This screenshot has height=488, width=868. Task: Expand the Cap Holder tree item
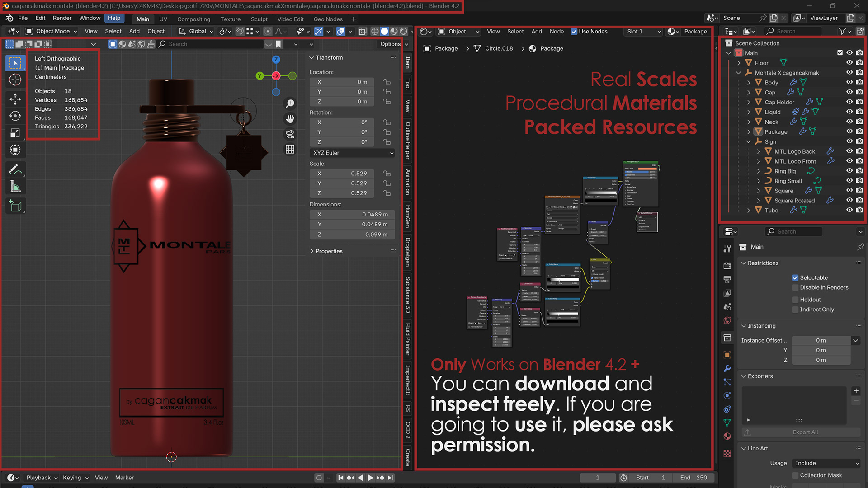pyautogui.click(x=749, y=102)
